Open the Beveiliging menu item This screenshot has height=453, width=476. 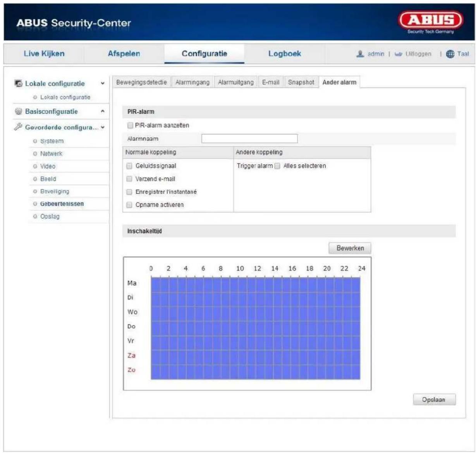55,191
